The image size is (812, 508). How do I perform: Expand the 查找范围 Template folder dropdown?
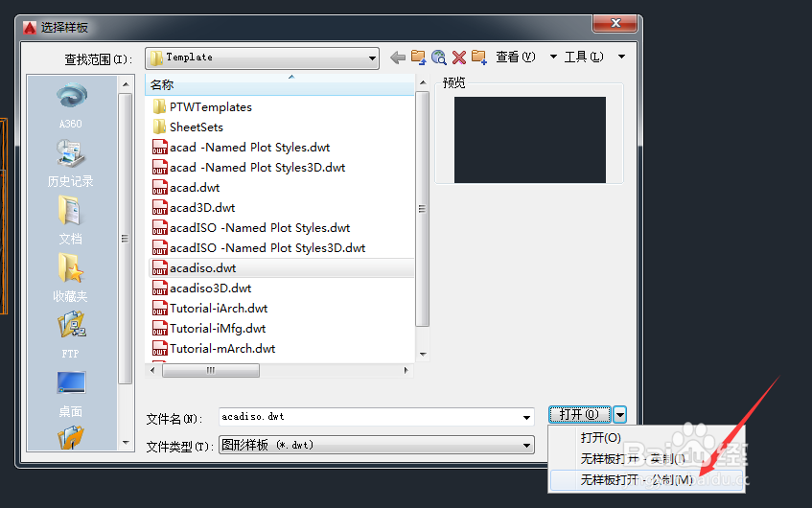click(x=372, y=58)
